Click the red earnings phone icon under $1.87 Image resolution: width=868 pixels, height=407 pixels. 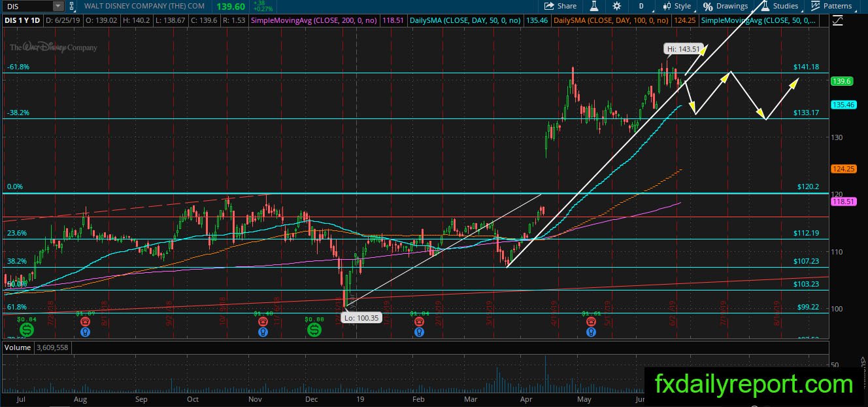click(x=85, y=323)
